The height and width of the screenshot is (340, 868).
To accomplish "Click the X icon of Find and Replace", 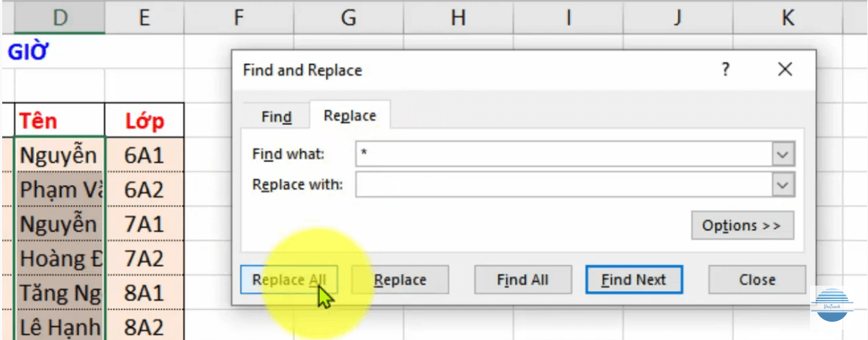I will point(785,70).
